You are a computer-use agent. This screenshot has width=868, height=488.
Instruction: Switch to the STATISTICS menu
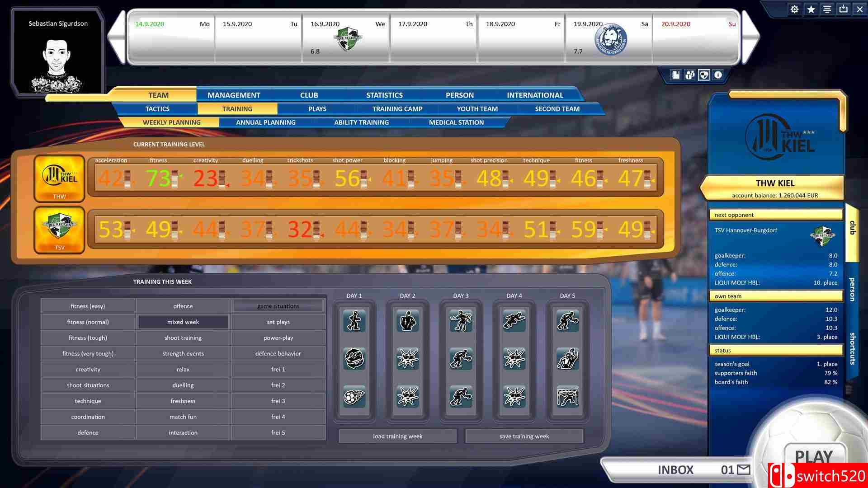tap(384, 95)
